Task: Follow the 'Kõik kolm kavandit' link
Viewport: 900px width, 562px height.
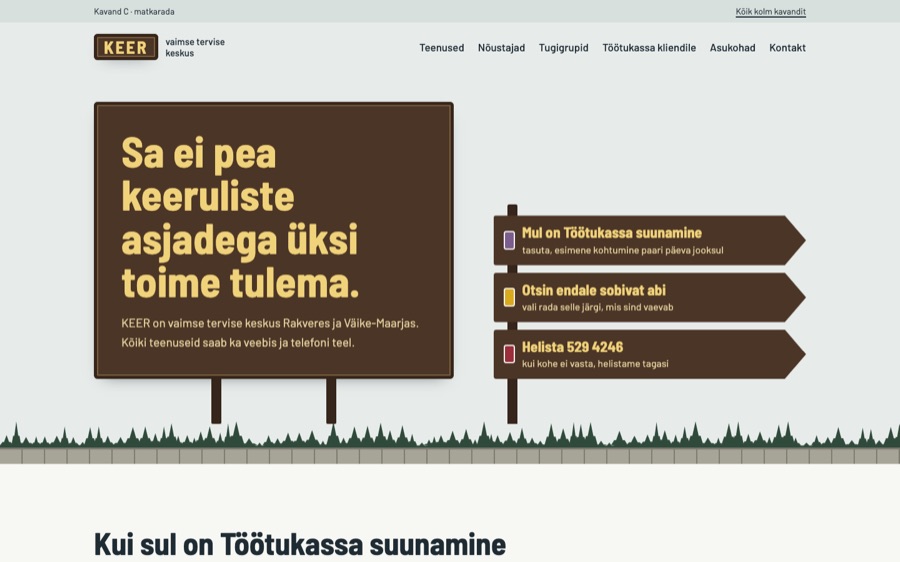Action: [x=770, y=11]
